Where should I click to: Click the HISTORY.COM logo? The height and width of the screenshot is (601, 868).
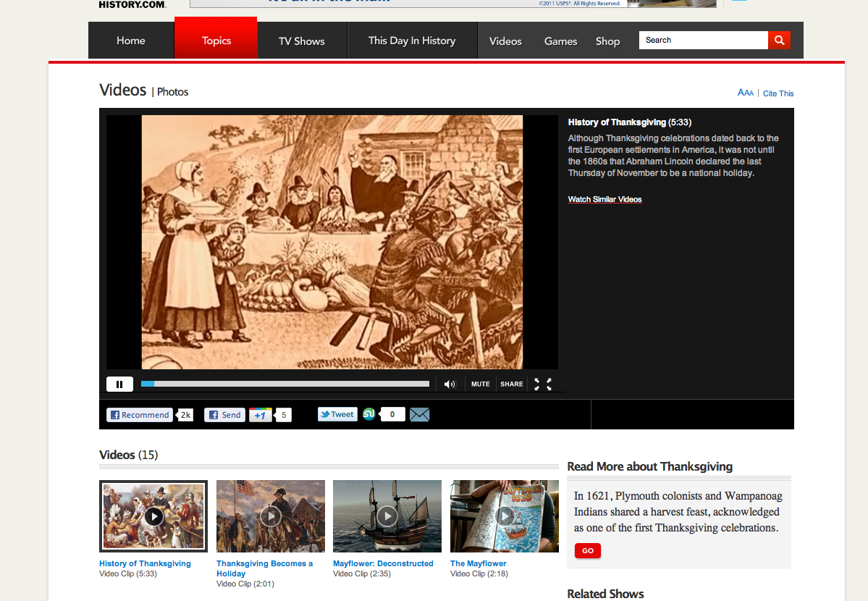(132, 4)
